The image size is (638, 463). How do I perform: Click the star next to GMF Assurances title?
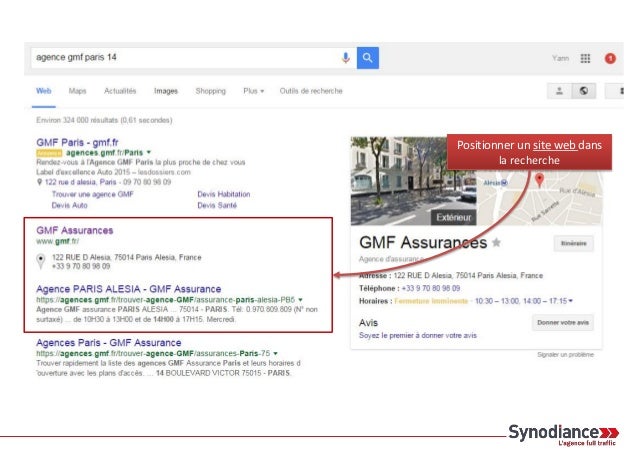(496, 242)
